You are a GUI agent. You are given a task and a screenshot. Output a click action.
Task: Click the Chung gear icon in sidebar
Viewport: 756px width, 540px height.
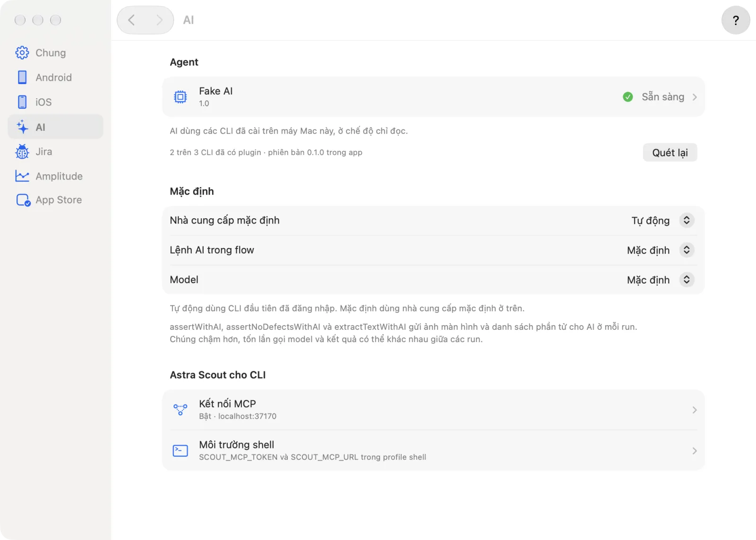[22, 53]
